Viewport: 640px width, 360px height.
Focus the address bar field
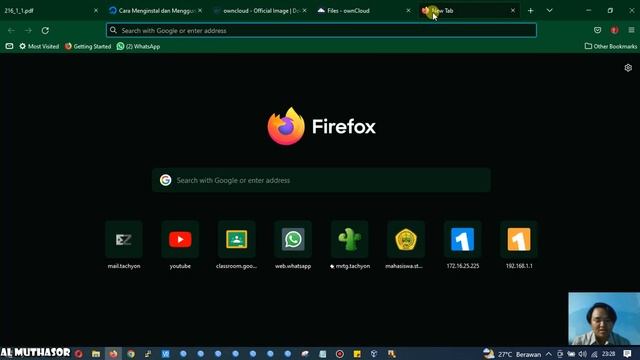pyautogui.click(x=321, y=30)
